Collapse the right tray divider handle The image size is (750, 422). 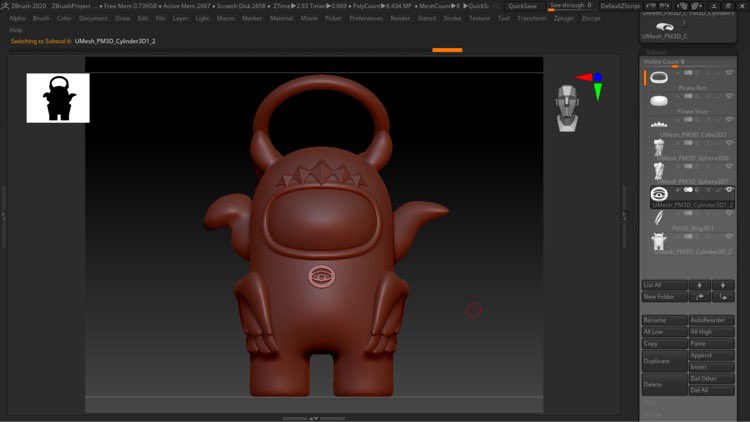coord(624,216)
